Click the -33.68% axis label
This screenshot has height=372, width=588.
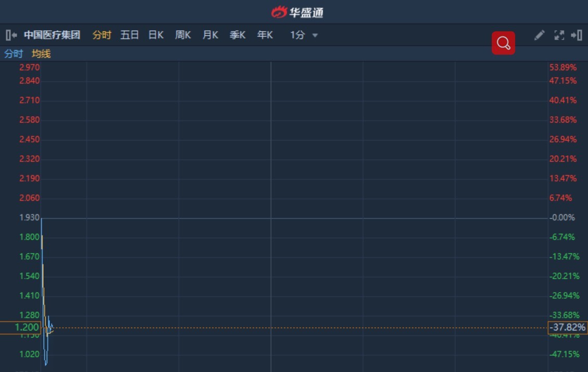coord(565,315)
